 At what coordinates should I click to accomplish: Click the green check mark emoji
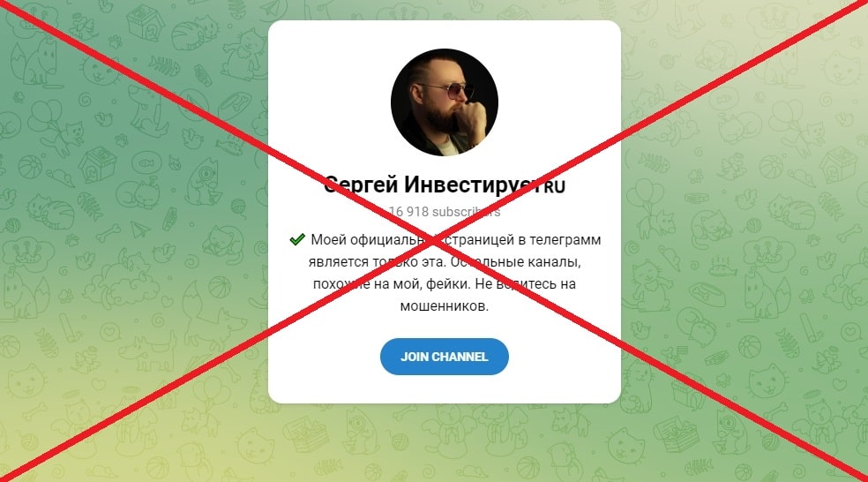pos(297,239)
